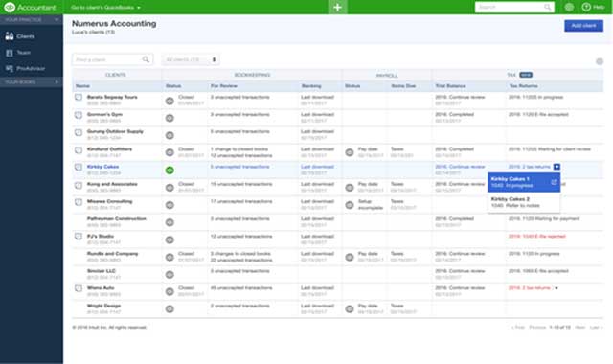
Task: Click Wright Design bookkeeping status icon
Action: (x=170, y=309)
